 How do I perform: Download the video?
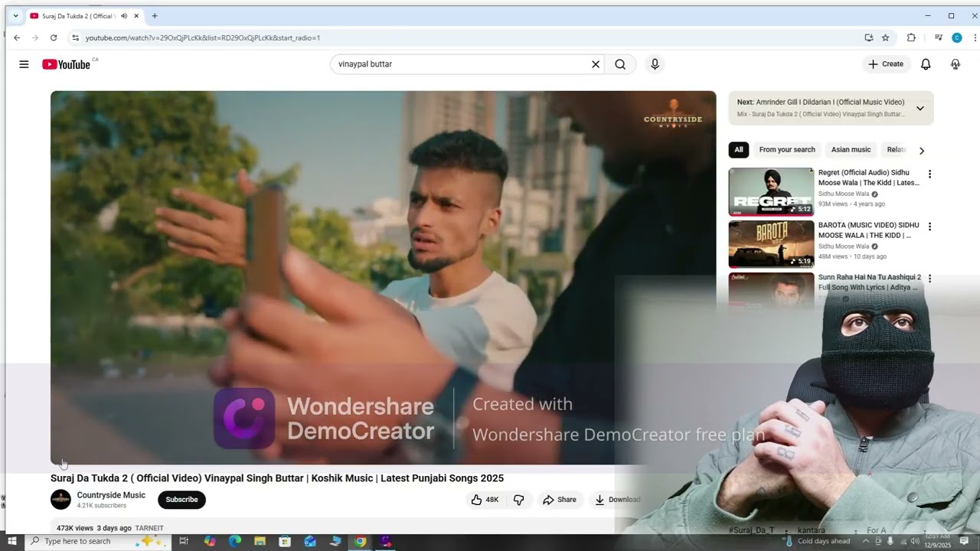pyautogui.click(x=618, y=500)
